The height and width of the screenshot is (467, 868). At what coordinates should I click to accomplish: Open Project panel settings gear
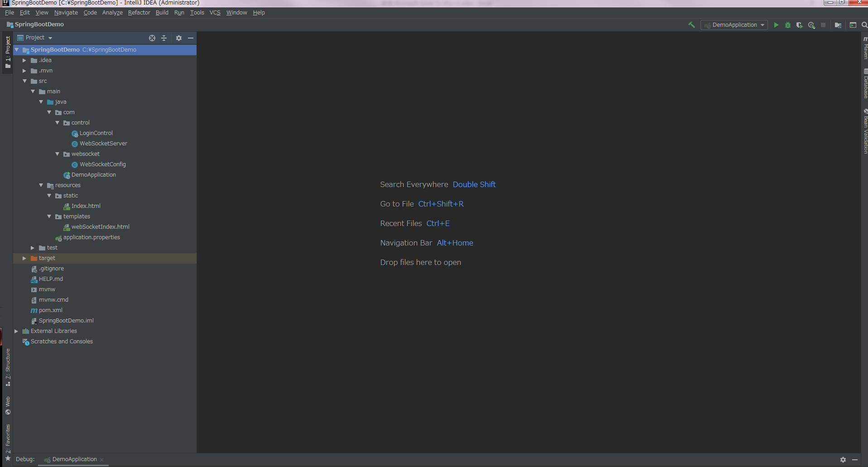point(179,38)
